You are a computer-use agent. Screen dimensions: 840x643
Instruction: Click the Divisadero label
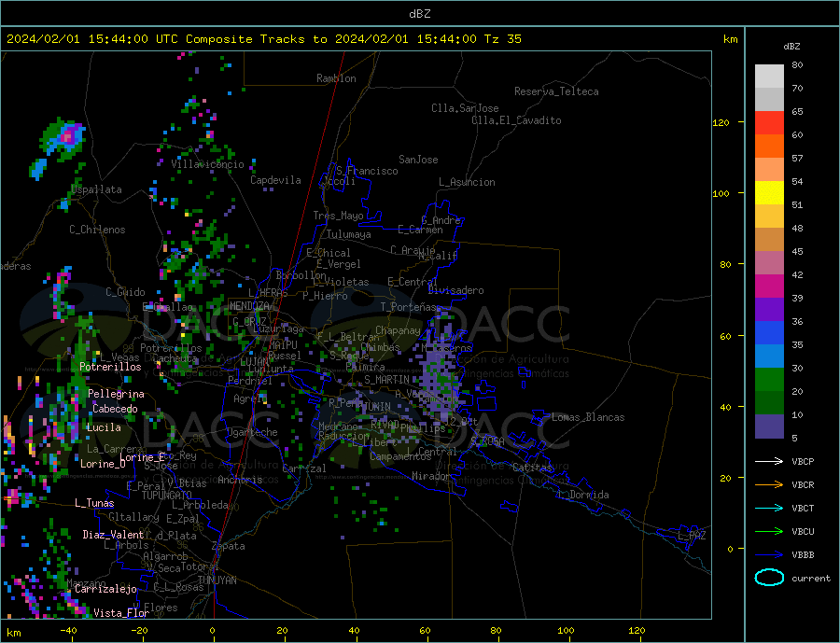point(455,290)
